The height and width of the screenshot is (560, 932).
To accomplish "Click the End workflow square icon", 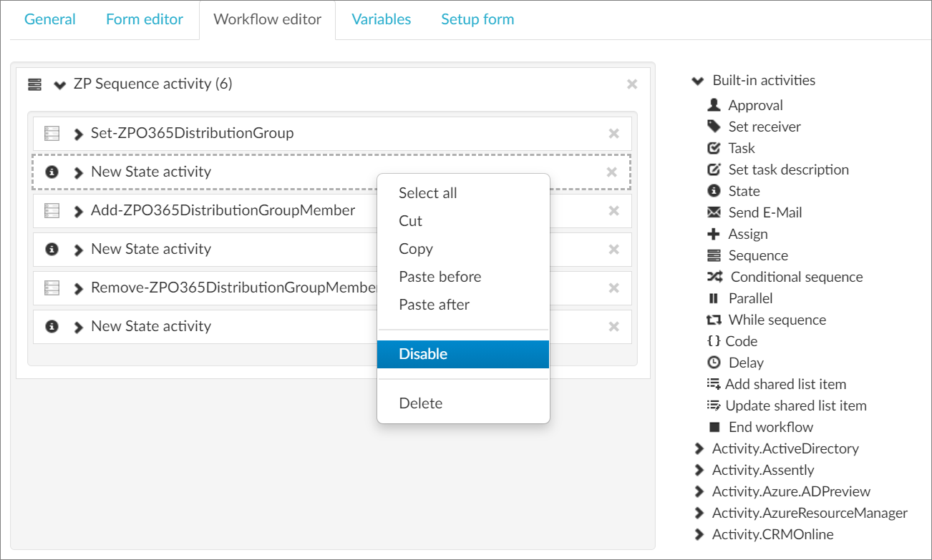I will coord(714,427).
